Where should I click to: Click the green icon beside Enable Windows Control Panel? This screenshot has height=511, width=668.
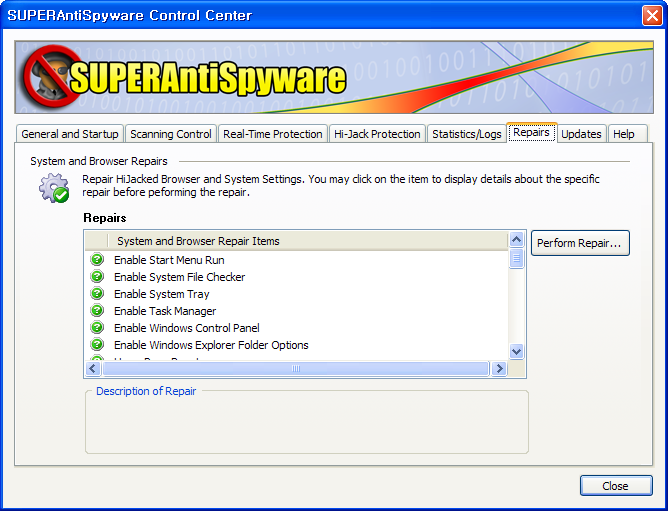pos(97,327)
